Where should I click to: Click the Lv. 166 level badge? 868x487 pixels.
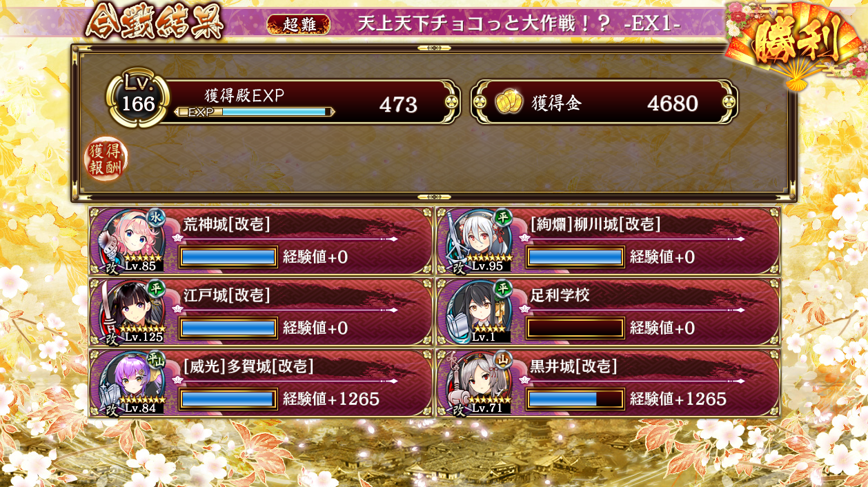click(x=138, y=101)
